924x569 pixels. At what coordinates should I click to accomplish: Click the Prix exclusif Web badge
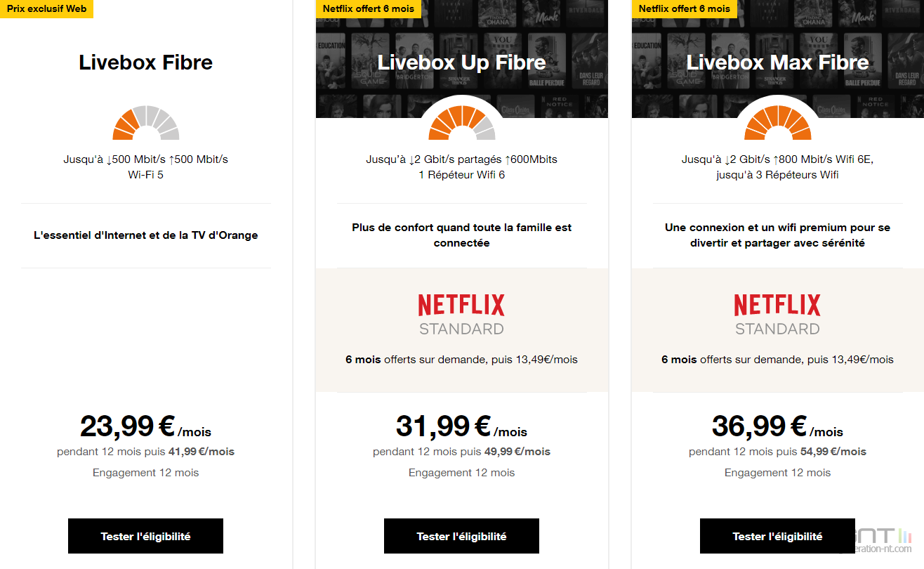(x=46, y=9)
